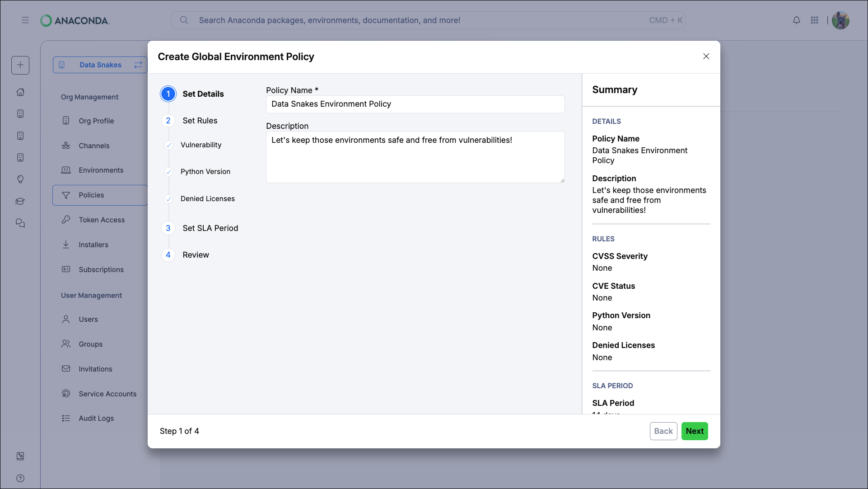
Task: Click the help question mark icon
Action: pyautogui.click(x=20, y=478)
